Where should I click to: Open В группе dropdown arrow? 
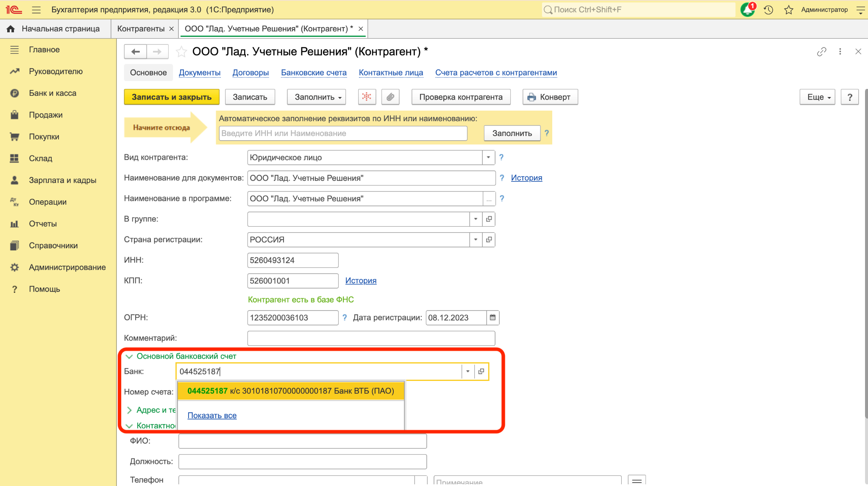(476, 219)
